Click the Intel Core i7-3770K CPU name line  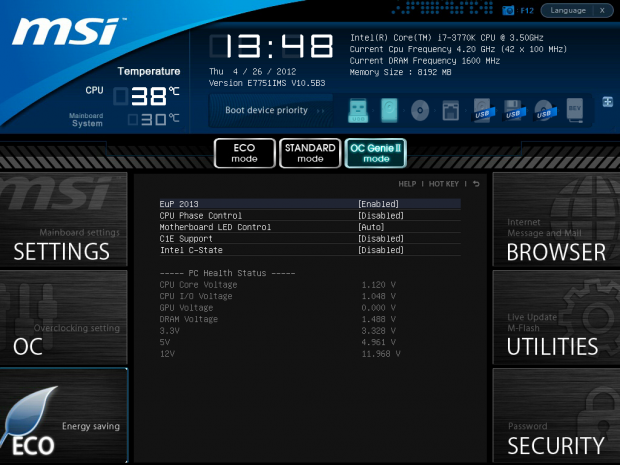(446, 38)
